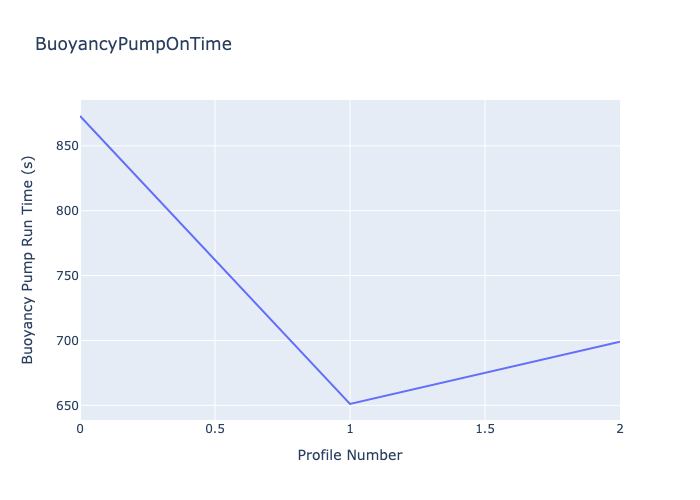
Task: Click the line's lowest point at profile 1
Action: tap(350, 404)
